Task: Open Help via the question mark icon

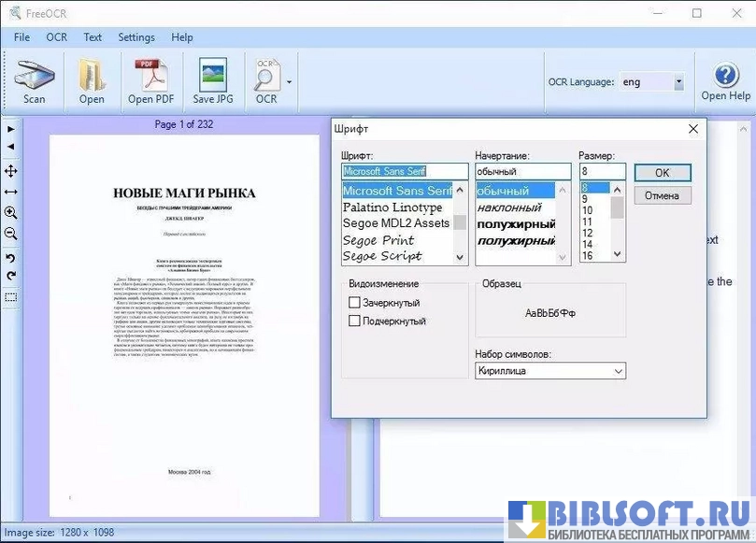Action: click(726, 79)
